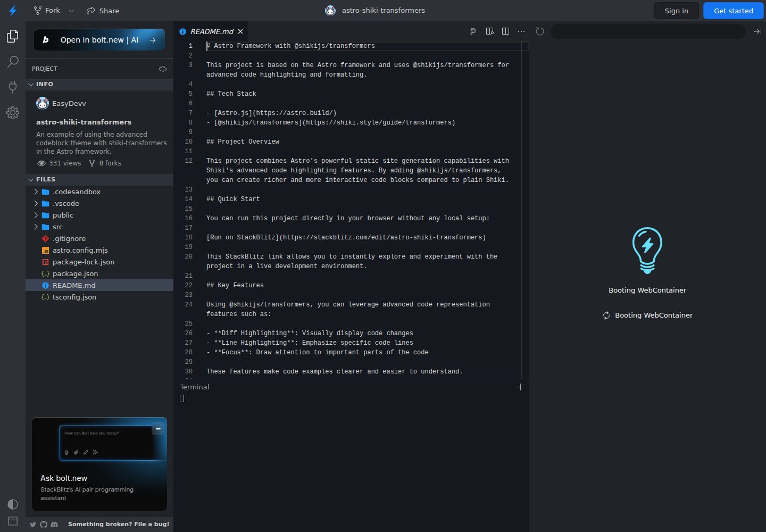
Task: Click the Terminal panel label
Action: click(x=195, y=387)
